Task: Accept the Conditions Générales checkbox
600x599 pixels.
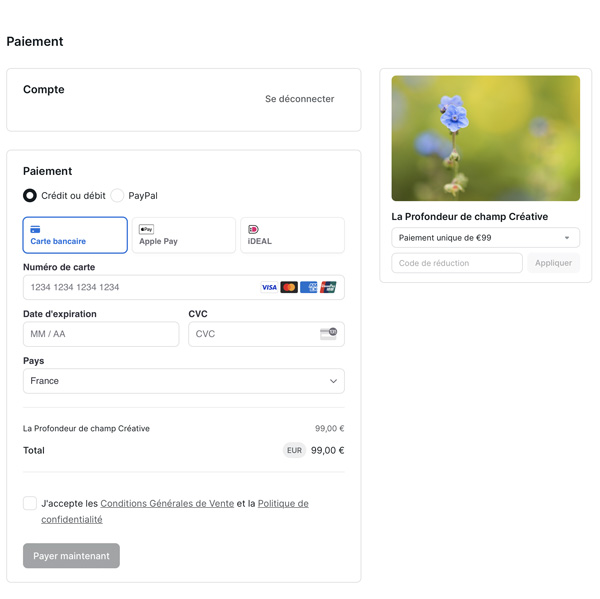Action: 30,503
